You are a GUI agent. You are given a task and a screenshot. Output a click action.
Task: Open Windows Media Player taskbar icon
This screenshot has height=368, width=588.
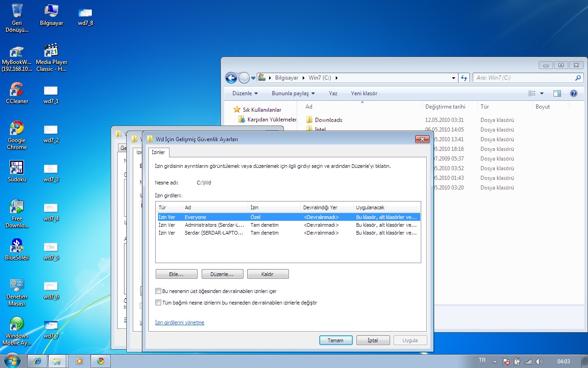(79, 361)
